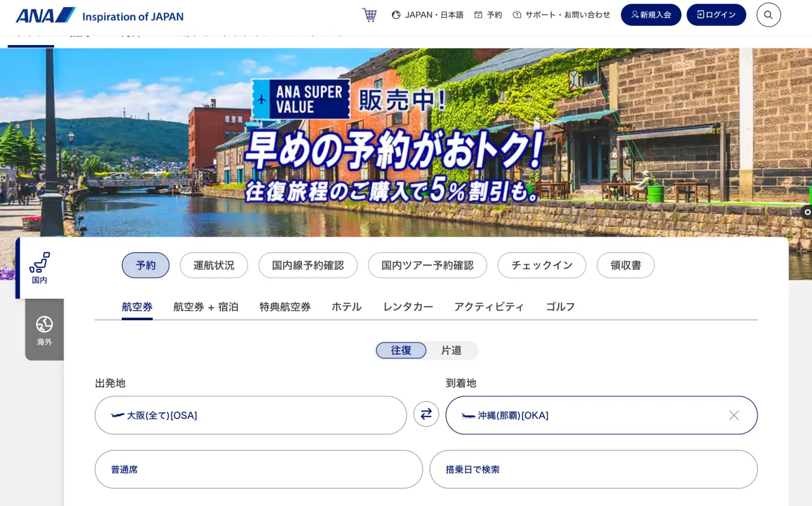The width and height of the screenshot is (812, 506).
Task: Swap departure and arrival airports
Action: tap(426, 414)
